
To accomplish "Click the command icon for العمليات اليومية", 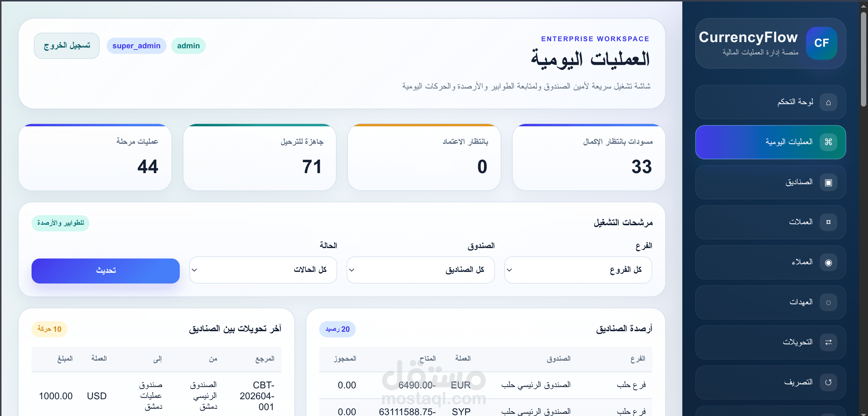I will [828, 142].
